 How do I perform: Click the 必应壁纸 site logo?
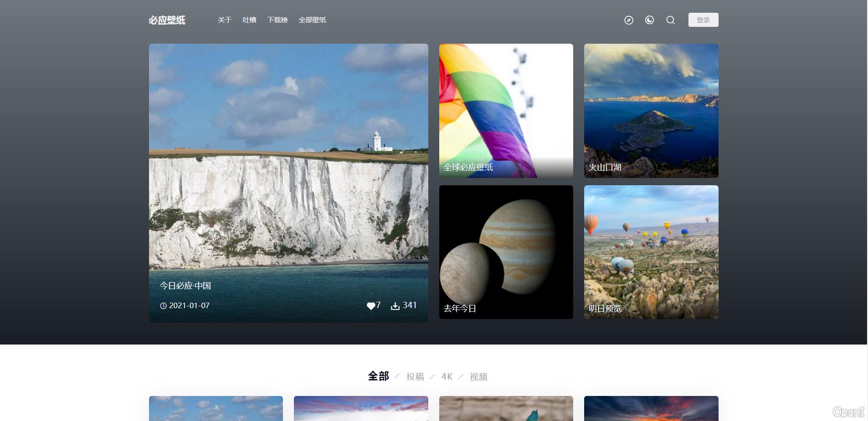pos(167,20)
